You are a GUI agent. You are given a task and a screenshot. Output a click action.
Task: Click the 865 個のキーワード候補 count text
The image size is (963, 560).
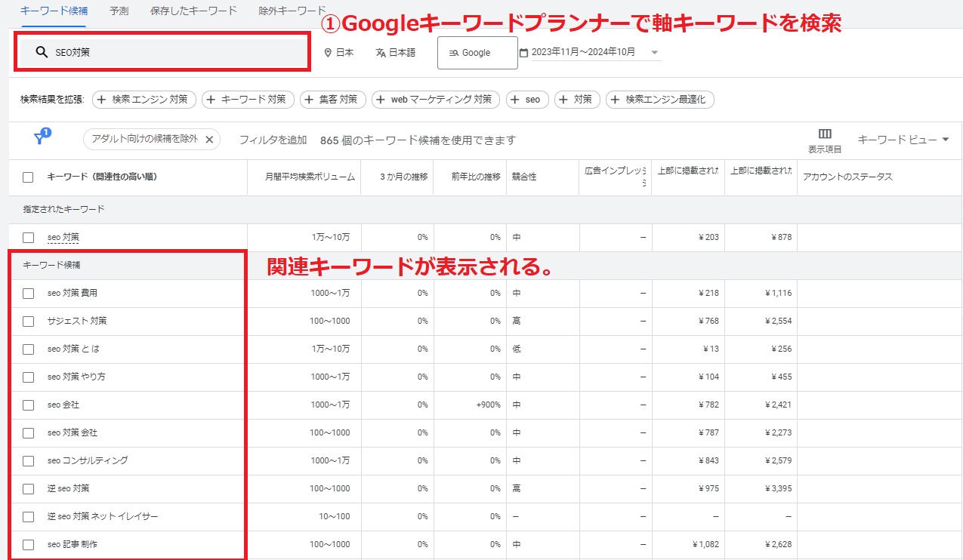pyautogui.click(x=418, y=140)
